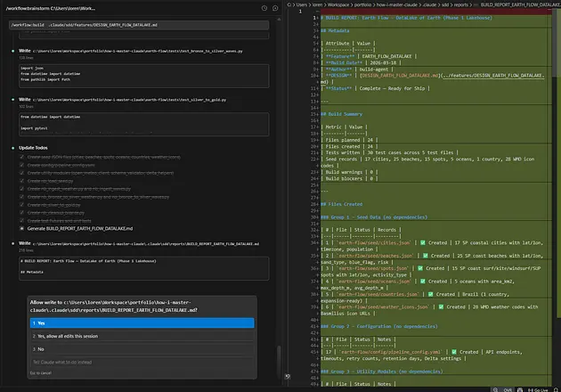Choose 'Yes' in the allow write prompt
Image resolution: width=561 pixels, height=392 pixels.
click(142, 323)
